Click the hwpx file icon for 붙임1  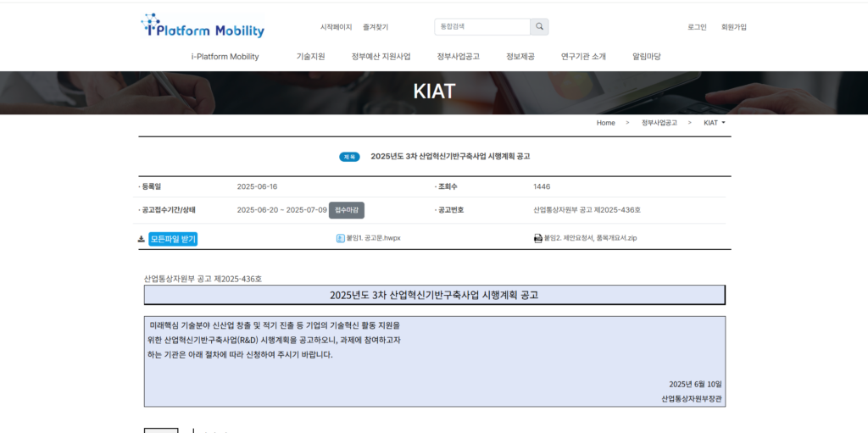click(x=340, y=238)
